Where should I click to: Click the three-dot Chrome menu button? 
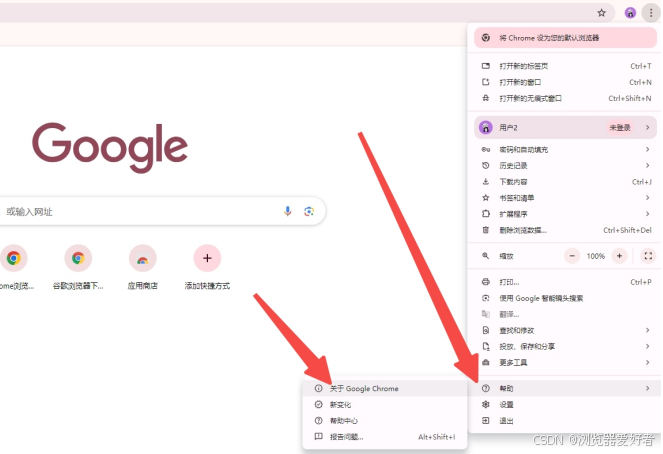click(651, 13)
